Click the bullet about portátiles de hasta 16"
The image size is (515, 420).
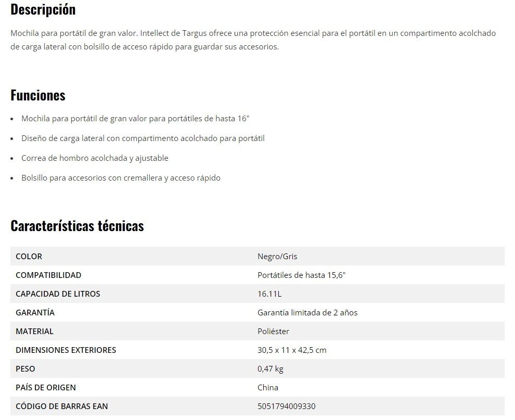coord(135,119)
